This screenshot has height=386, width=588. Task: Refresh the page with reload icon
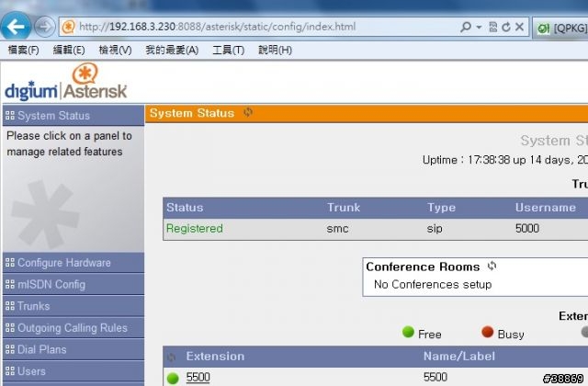click(x=506, y=27)
